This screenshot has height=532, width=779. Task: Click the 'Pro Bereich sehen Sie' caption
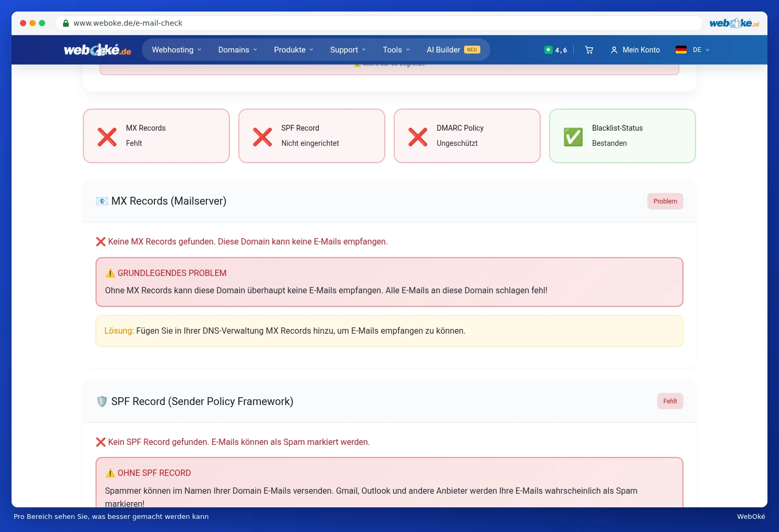[x=111, y=517]
